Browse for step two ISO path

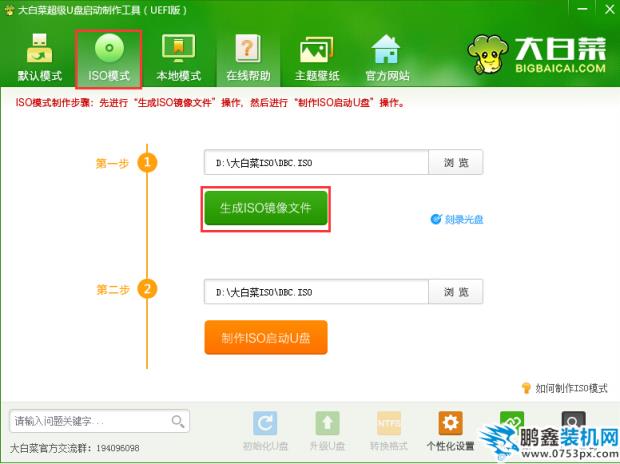tap(456, 292)
